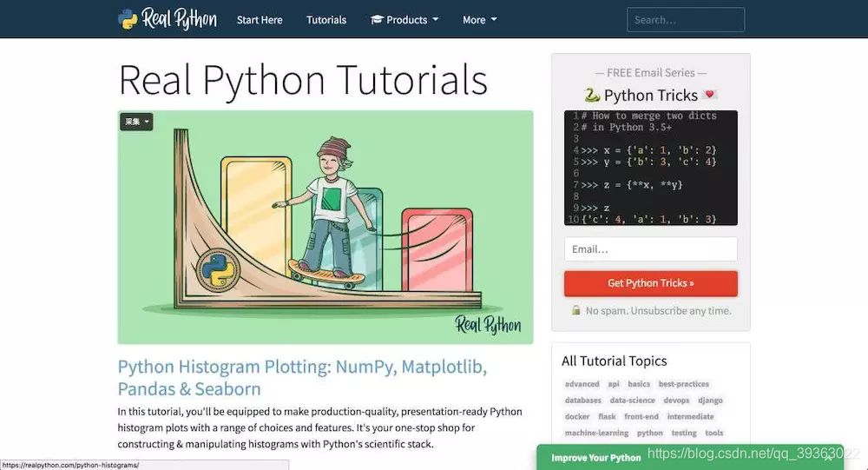The width and height of the screenshot is (868, 470).
Task: Click the love-letter emoji after Python Tricks
Action: (709, 94)
